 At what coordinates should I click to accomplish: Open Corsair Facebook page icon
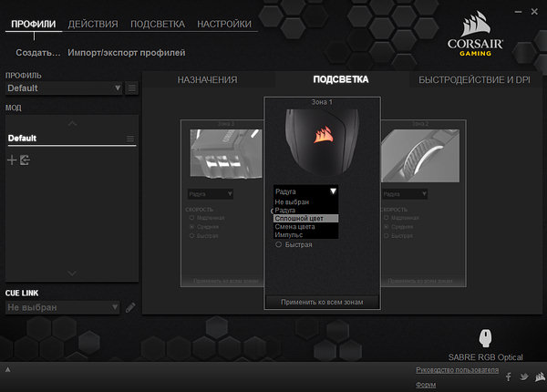click(508, 377)
